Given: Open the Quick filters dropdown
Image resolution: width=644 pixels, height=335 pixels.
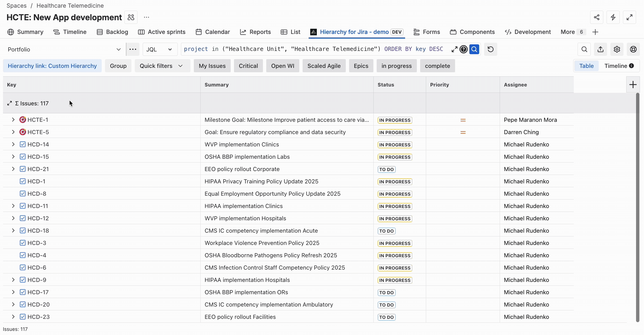Looking at the screenshot, I should click(x=162, y=66).
